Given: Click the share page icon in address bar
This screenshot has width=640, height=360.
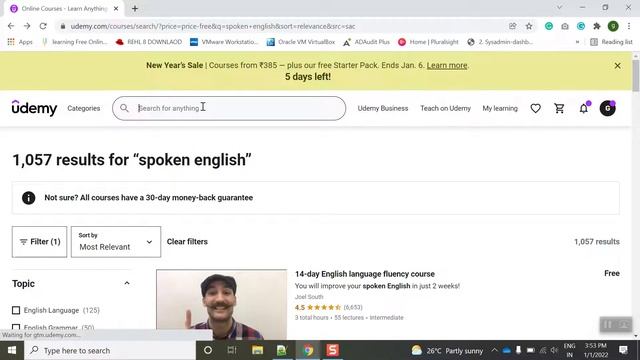Looking at the screenshot, I should coord(513,26).
